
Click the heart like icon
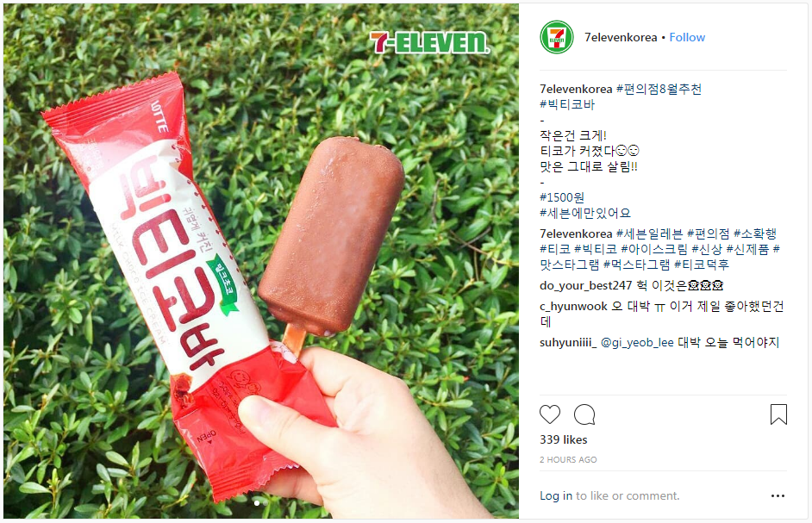pos(549,414)
